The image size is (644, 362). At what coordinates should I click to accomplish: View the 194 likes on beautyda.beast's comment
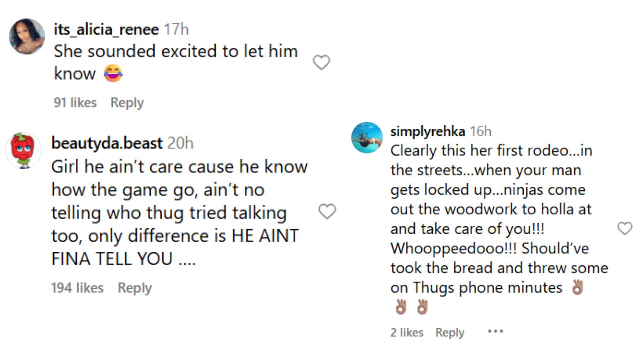(77, 287)
